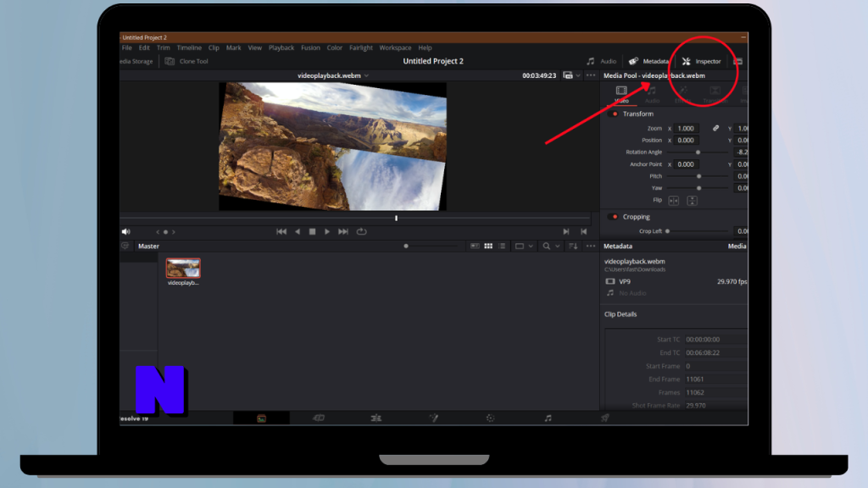868x488 pixels.
Task: Switch media pool to list view
Action: point(502,247)
